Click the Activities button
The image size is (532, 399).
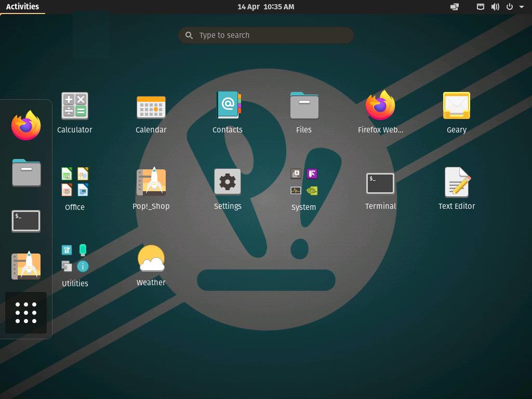pyautogui.click(x=22, y=7)
